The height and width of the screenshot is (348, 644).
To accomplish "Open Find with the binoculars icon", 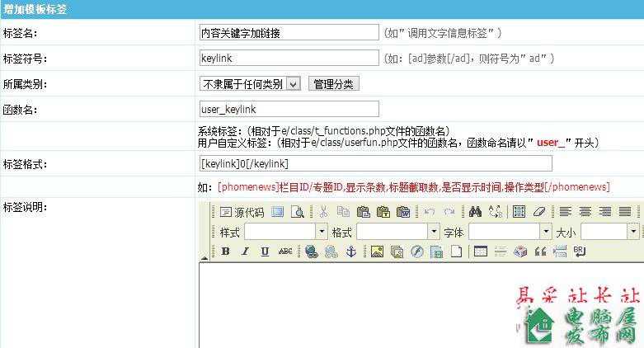I will [x=475, y=212].
